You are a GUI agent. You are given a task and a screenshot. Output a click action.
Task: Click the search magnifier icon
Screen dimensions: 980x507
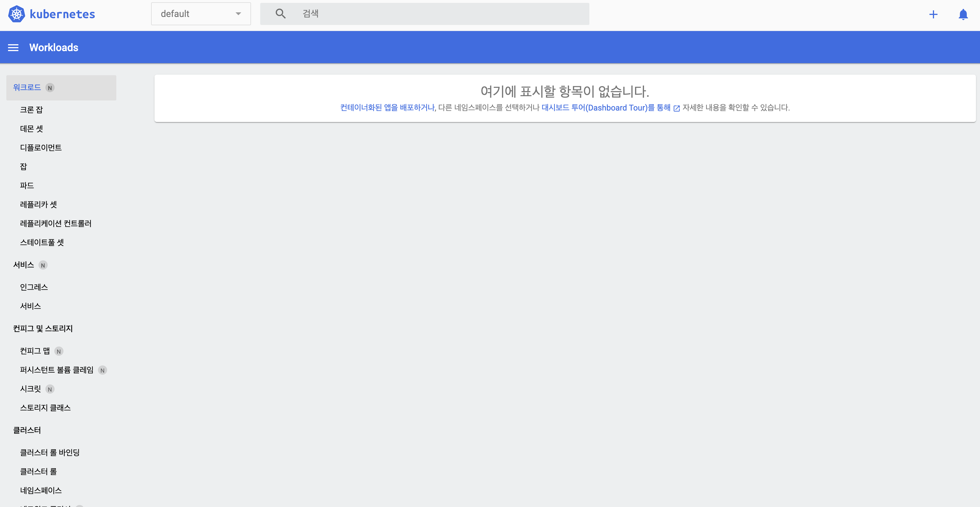280,14
